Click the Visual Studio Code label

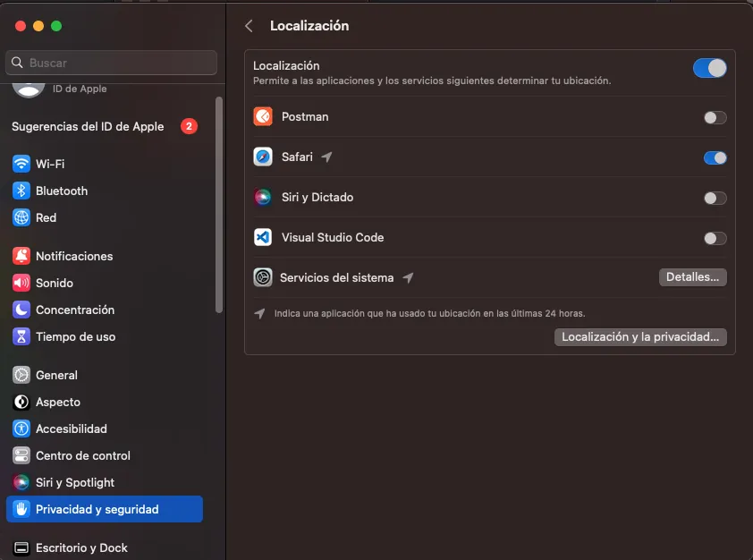coord(333,237)
